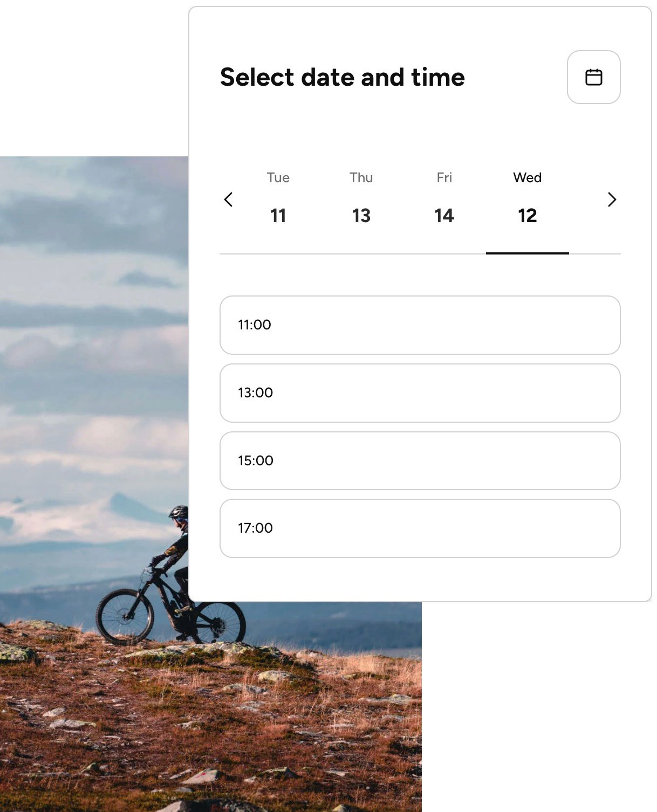Select the Tue 11 date tab
657x812 pixels.
278,199
